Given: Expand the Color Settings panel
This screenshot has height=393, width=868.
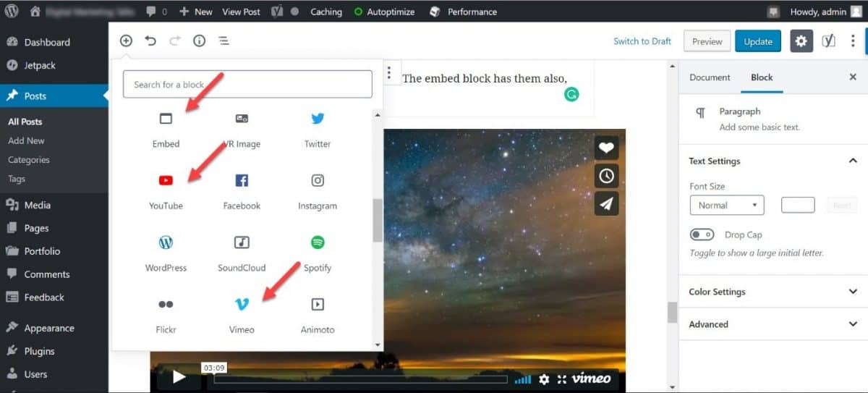Looking at the screenshot, I should coord(773,292).
